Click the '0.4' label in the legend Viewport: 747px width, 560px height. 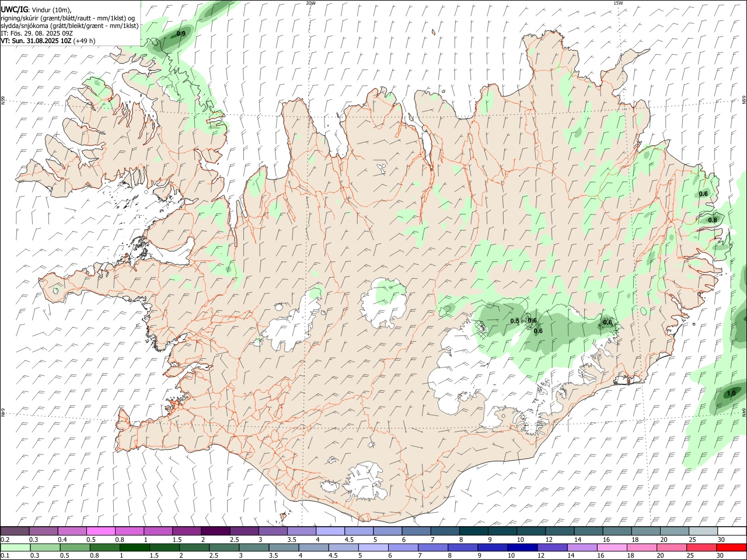[62, 540]
